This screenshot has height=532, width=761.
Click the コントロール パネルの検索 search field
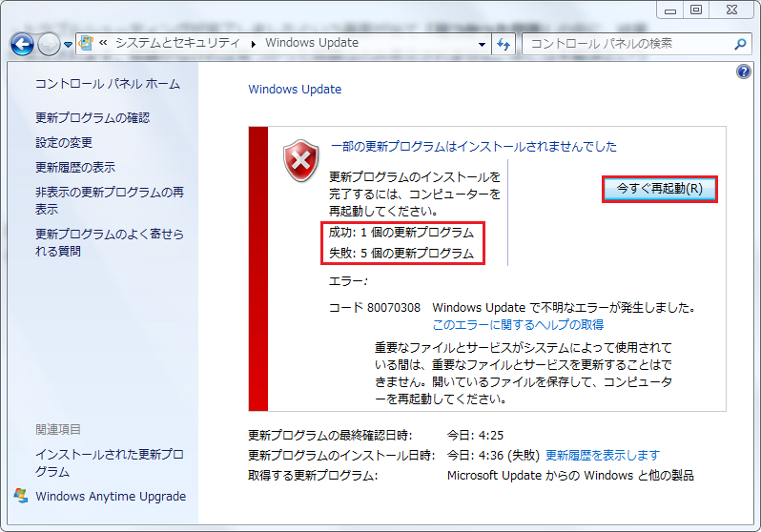tap(627, 44)
